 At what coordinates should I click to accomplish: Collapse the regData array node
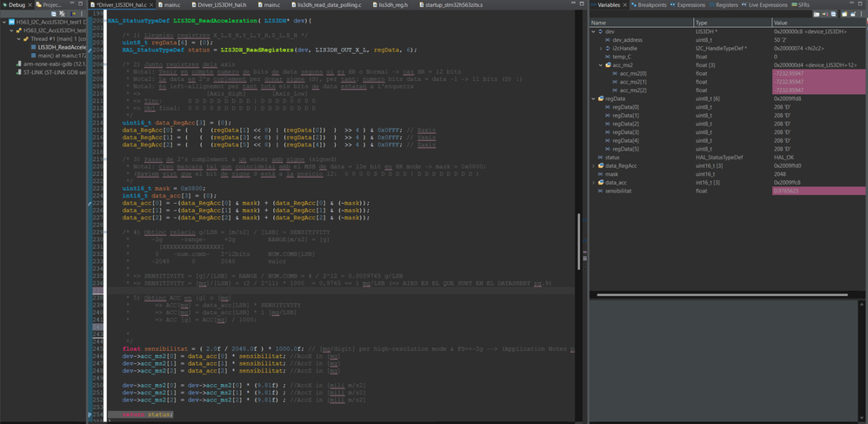click(x=594, y=98)
